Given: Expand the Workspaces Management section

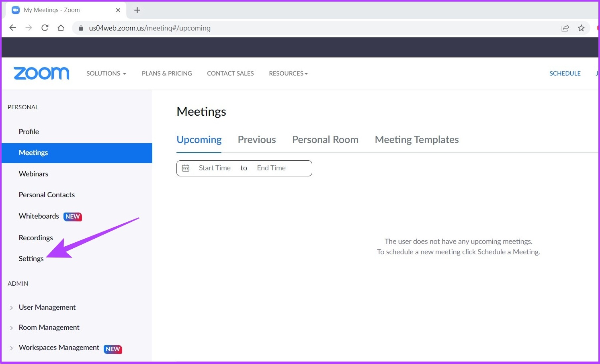Looking at the screenshot, I should (11, 348).
